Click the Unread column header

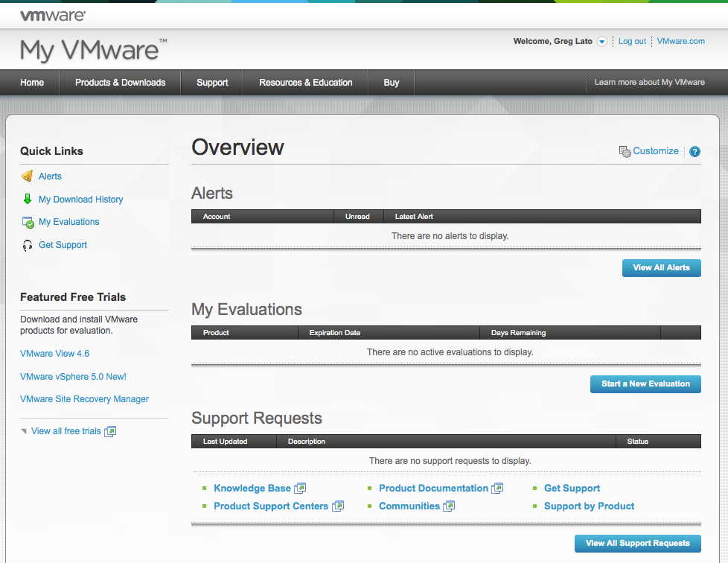pos(357,217)
